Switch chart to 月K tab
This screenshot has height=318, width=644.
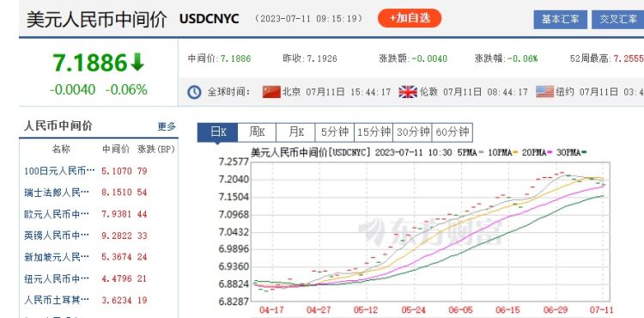pos(295,132)
